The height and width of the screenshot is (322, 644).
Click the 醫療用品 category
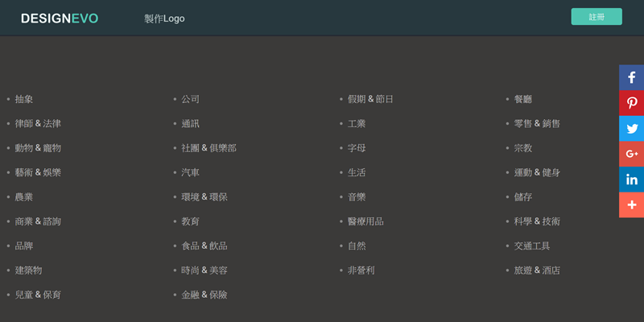pyautogui.click(x=365, y=221)
